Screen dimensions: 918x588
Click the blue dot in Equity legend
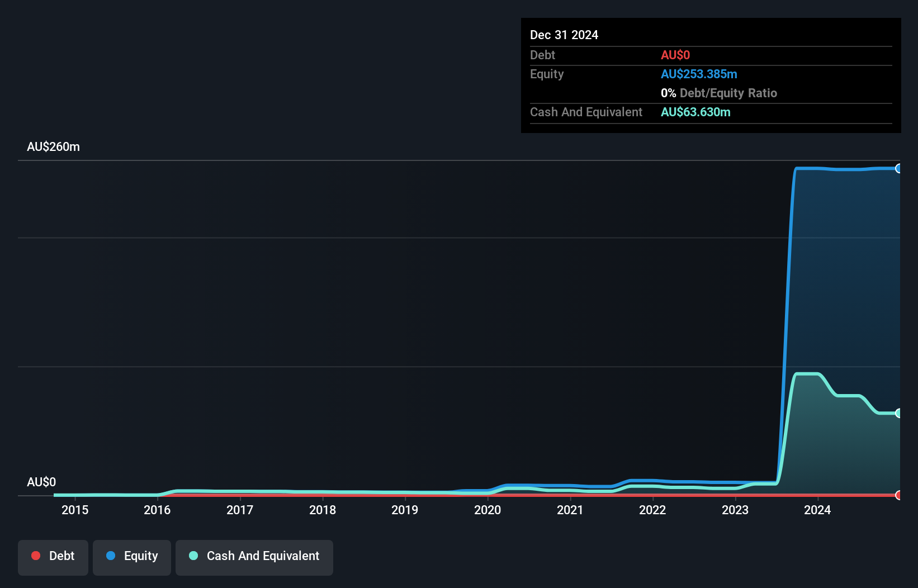111,556
